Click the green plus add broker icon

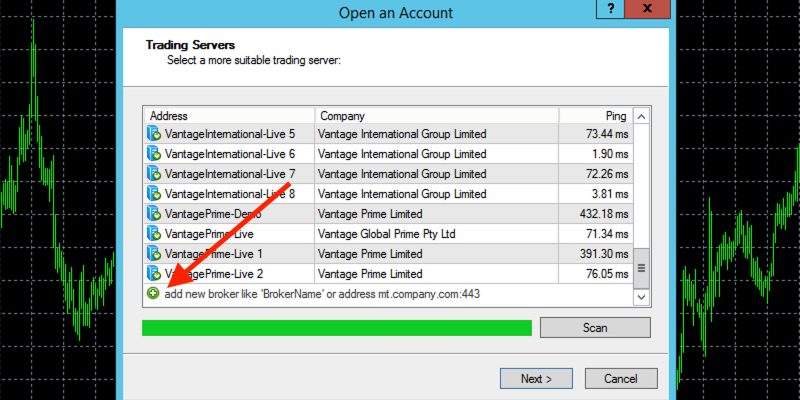point(153,294)
